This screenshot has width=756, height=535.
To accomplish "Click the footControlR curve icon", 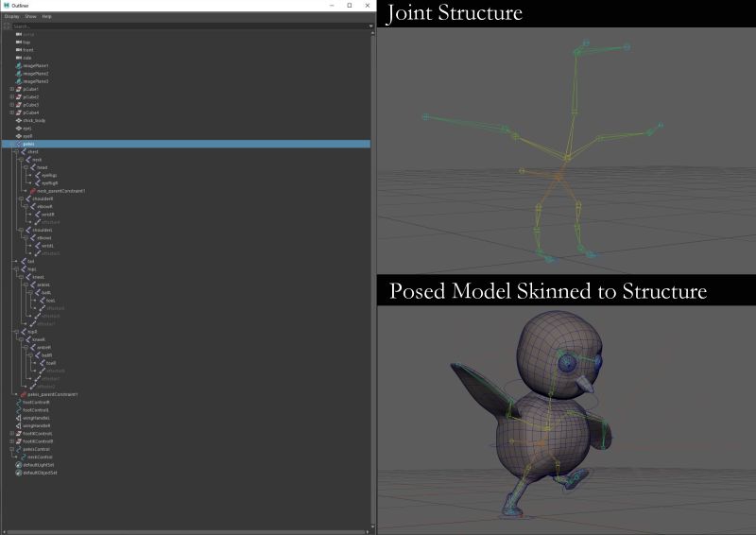I will [x=19, y=403].
